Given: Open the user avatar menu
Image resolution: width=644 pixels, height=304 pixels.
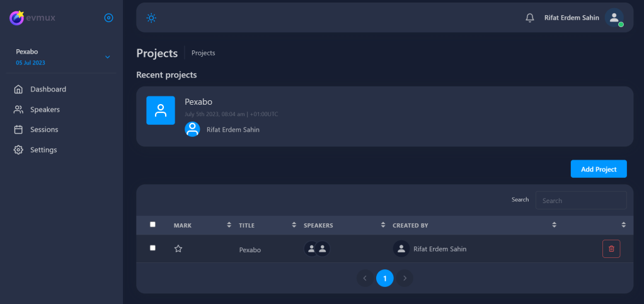Looking at the screenshot, I should point(614,18).
